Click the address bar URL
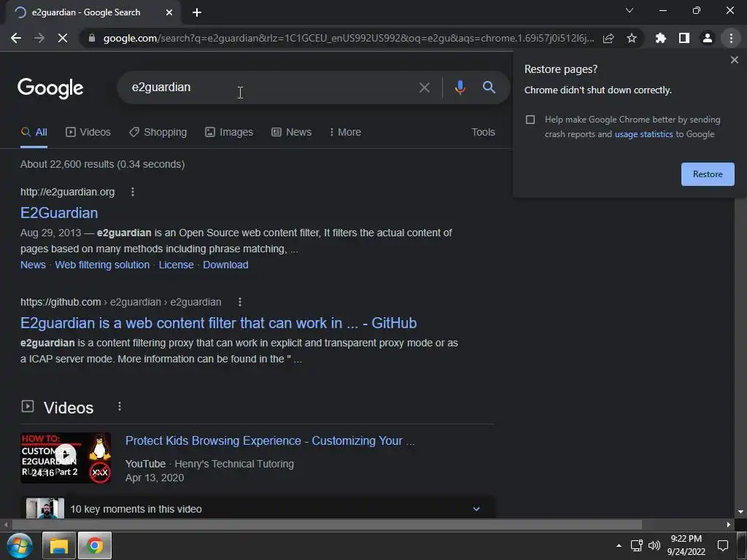The width and height of the screenshot is (747, 560). [349, 38]
